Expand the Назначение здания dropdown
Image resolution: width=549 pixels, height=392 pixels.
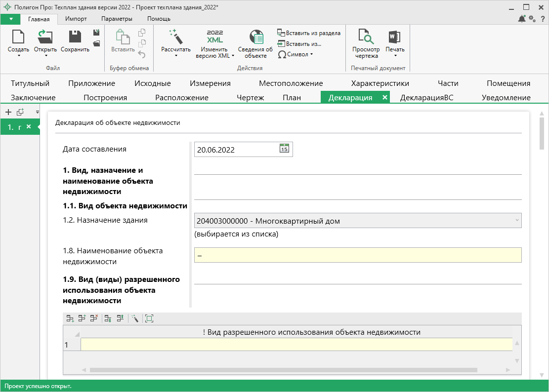coord(517,221)
